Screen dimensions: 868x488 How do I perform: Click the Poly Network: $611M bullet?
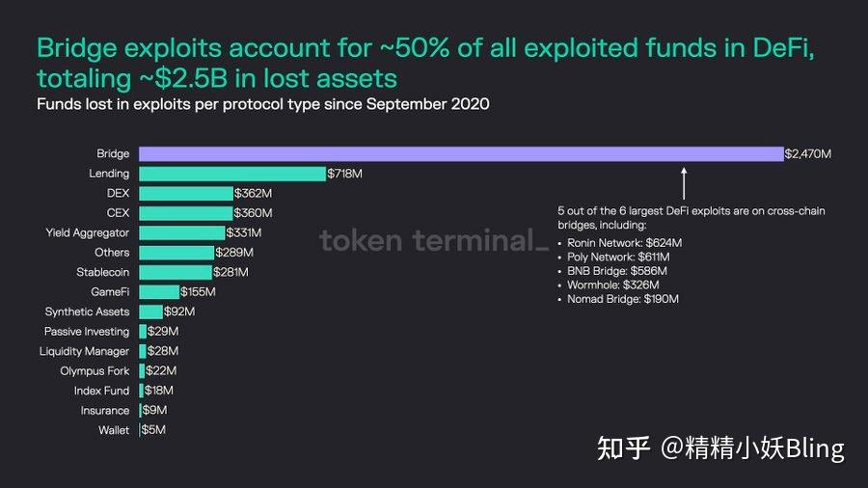tap(618, 258)
